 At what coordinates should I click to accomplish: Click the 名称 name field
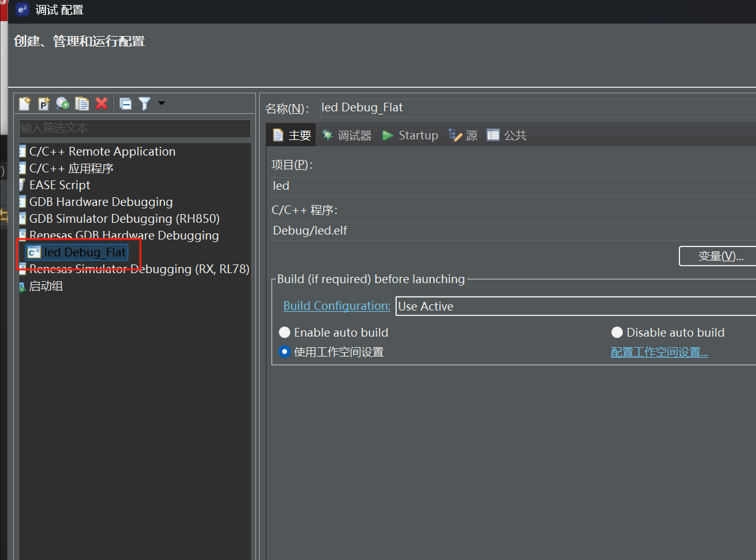point(538,108)
